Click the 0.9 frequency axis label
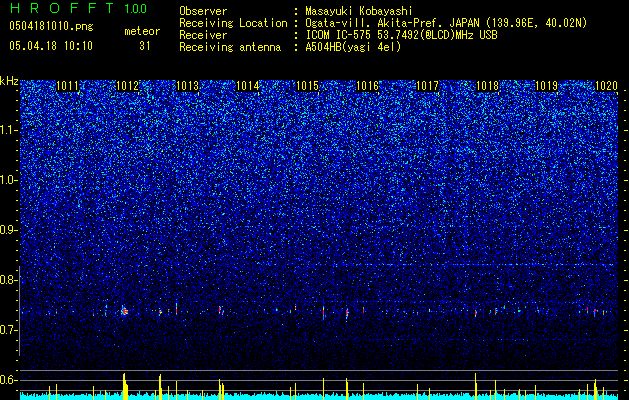Screen dimensions: 629x400 coord(9,230)
